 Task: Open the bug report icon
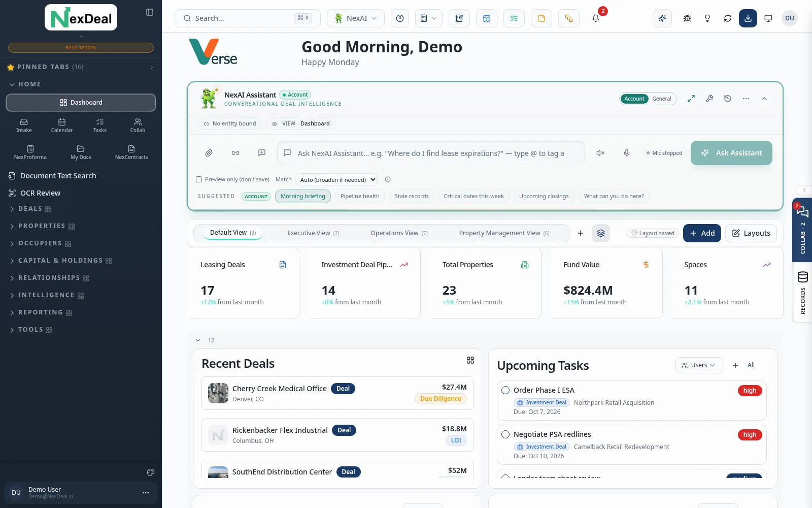687,18
